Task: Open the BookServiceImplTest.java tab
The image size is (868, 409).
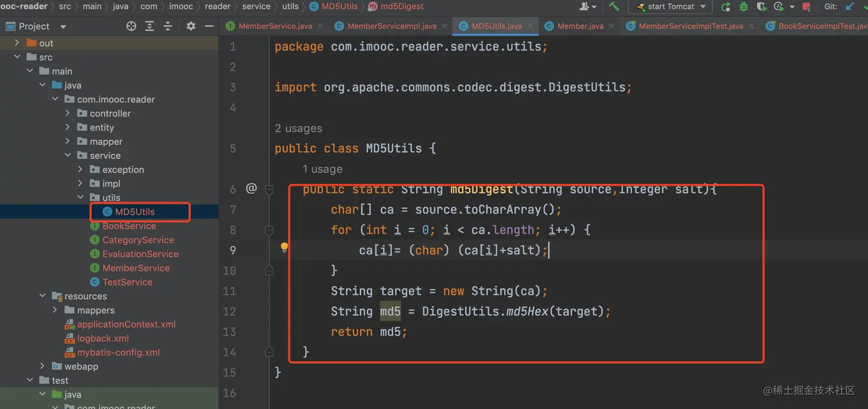Action: [817, 26]
